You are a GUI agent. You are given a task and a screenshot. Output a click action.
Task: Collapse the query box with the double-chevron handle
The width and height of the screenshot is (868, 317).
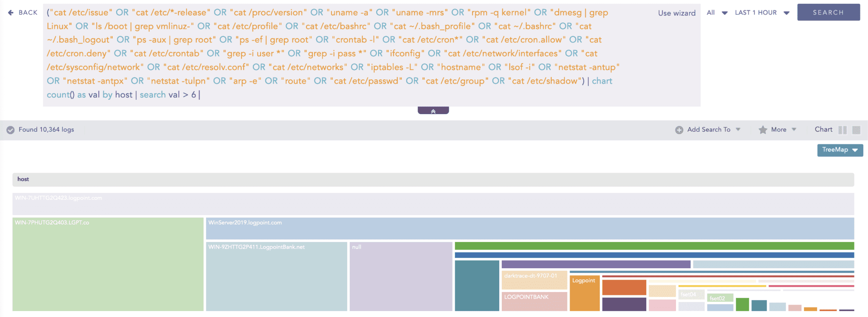[433, 111]
